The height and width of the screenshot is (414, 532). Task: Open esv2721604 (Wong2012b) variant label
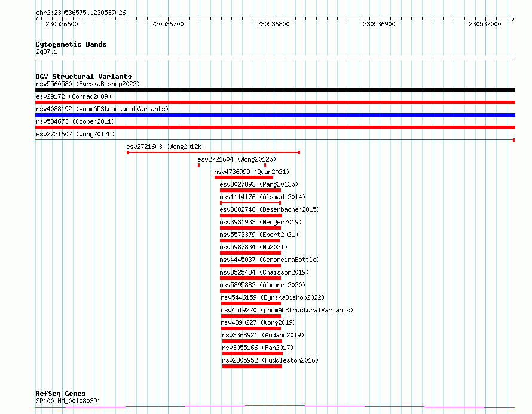[237, 159]
